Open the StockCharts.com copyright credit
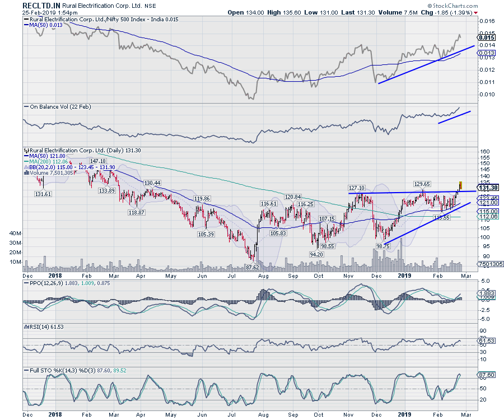504x420 pixels. tap(452, 6)
